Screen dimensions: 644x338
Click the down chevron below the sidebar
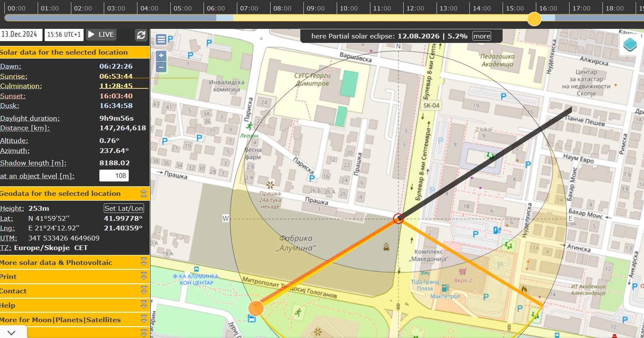coord(12,332)
